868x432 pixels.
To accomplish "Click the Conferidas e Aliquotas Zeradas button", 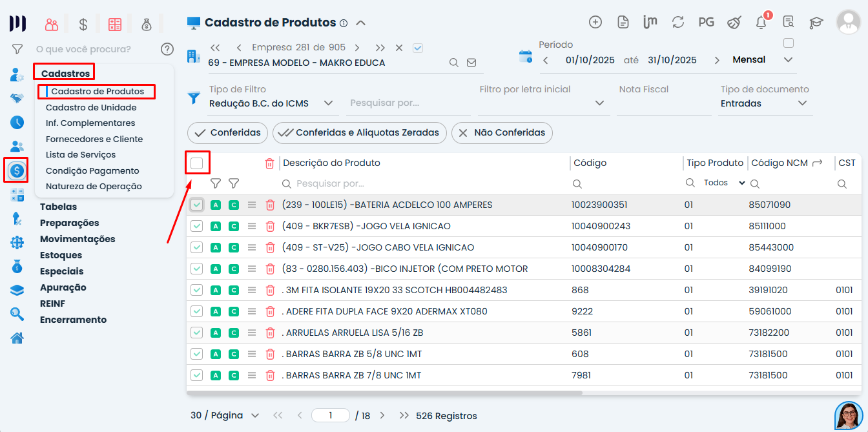I will [x=360, y=132].
